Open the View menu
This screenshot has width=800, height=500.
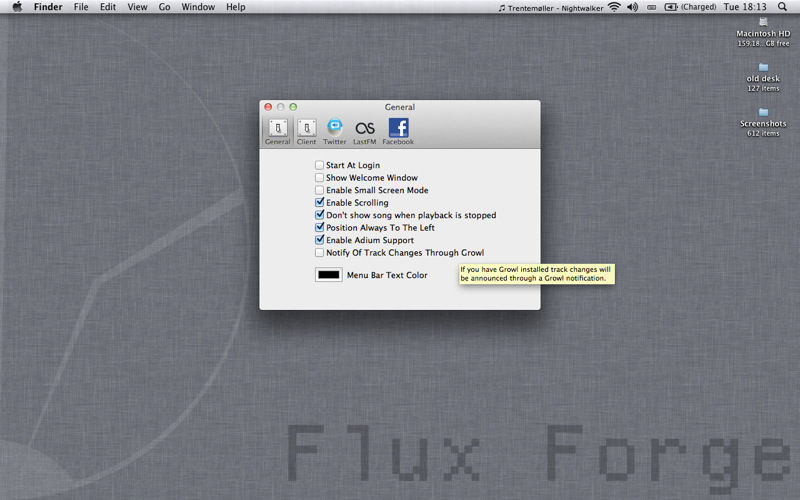point(137,7)
